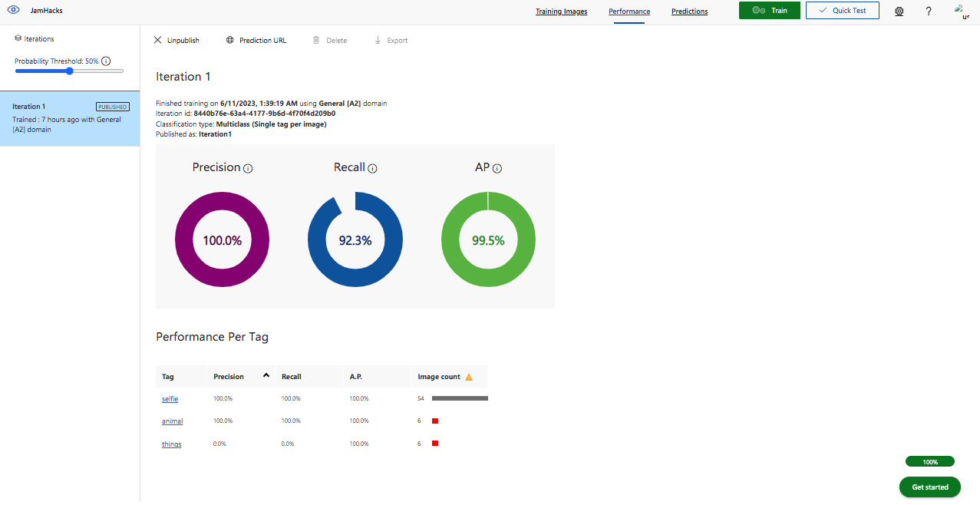Click the Quick Test button
The height and width of the screenshot is (505, 980).
click(x=843, y=11)
